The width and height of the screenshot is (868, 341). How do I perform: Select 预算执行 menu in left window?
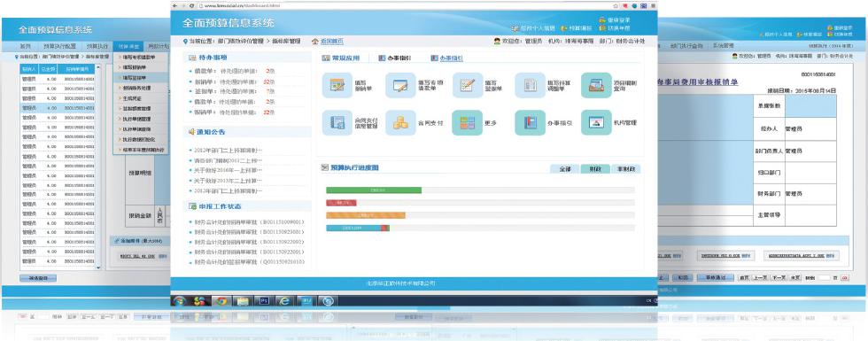97,46
